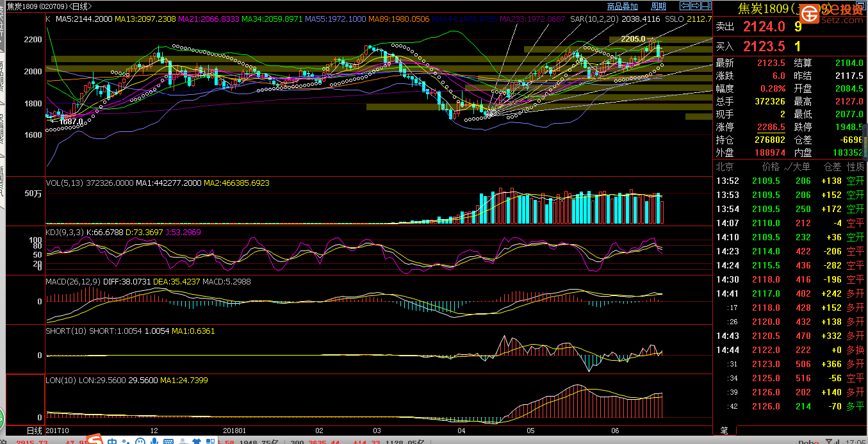This screenshot has width=868, height=444.
Task: Click the SHORT(10) indicator label
Action: pyautogui.click(x=66, y=331)
